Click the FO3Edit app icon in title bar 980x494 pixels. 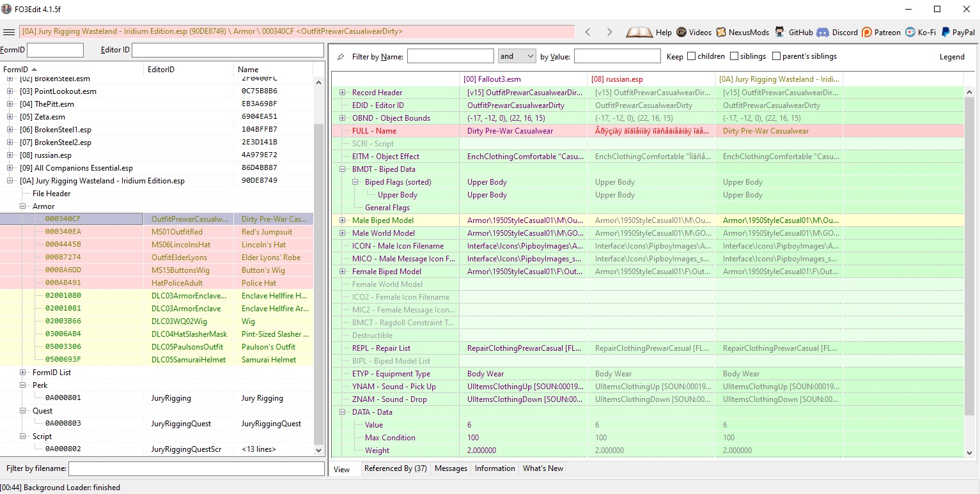[6, 9]
